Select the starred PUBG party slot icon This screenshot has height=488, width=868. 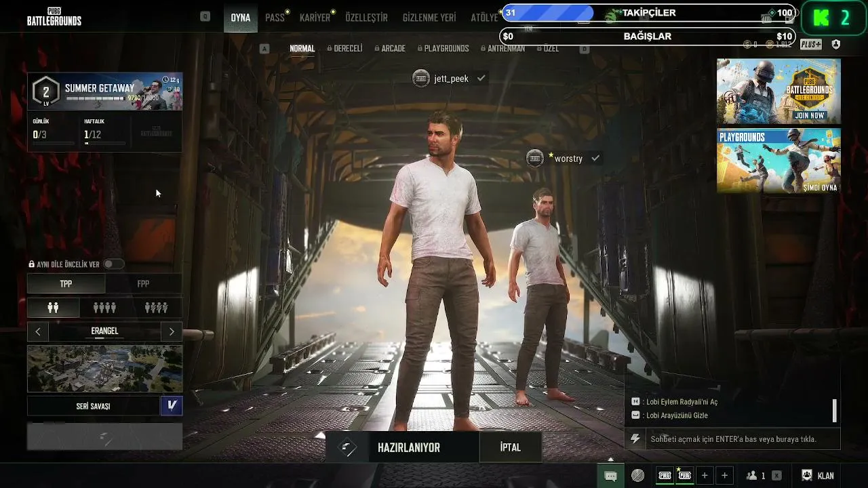click(x=684, y=476)
